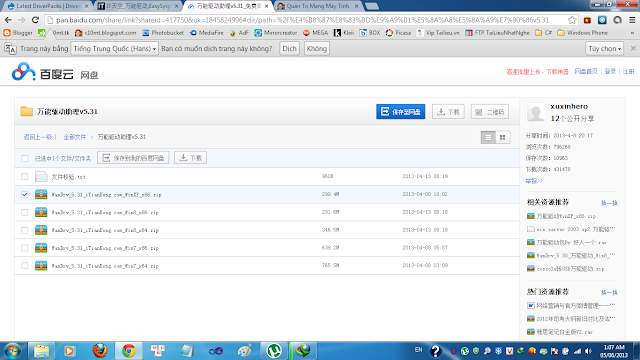
Task: Reload the page with the refresh icon
Action: coord(36,20)
